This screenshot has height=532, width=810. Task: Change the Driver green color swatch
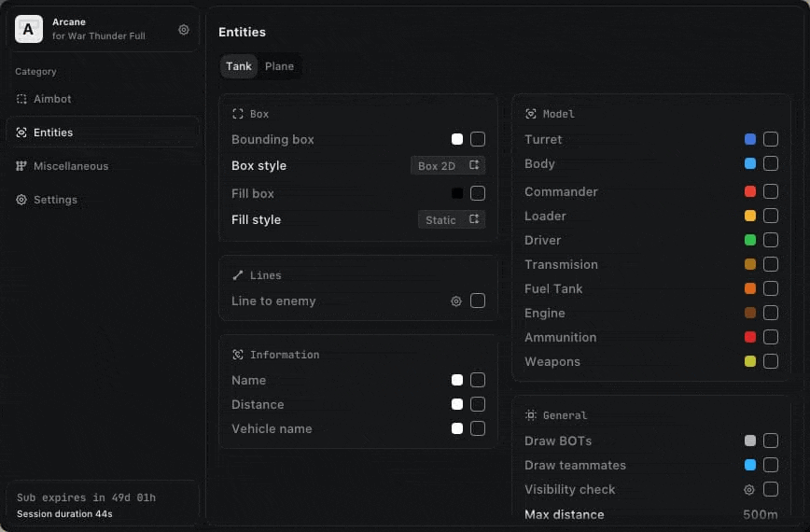[750, 240]
